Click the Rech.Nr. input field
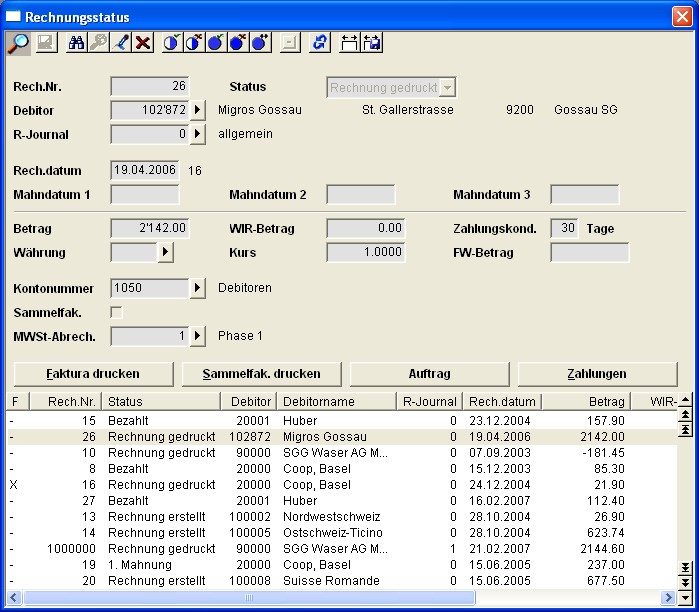Viewport: 699px width, 612px height. pyautogui.click(x=150, y=86)
